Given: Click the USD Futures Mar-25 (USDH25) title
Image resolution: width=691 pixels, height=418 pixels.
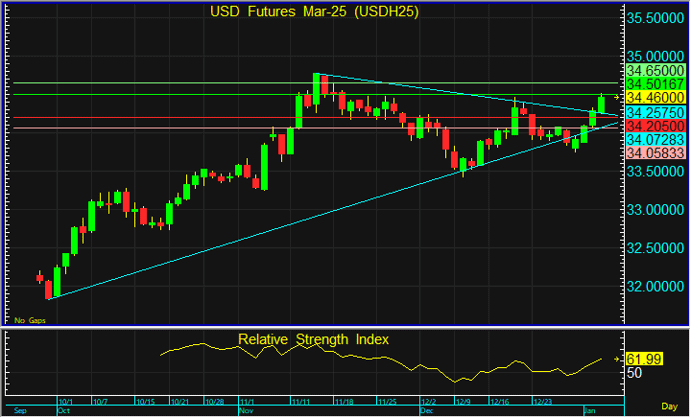Looking at the screenshot, I should point(313,12).
